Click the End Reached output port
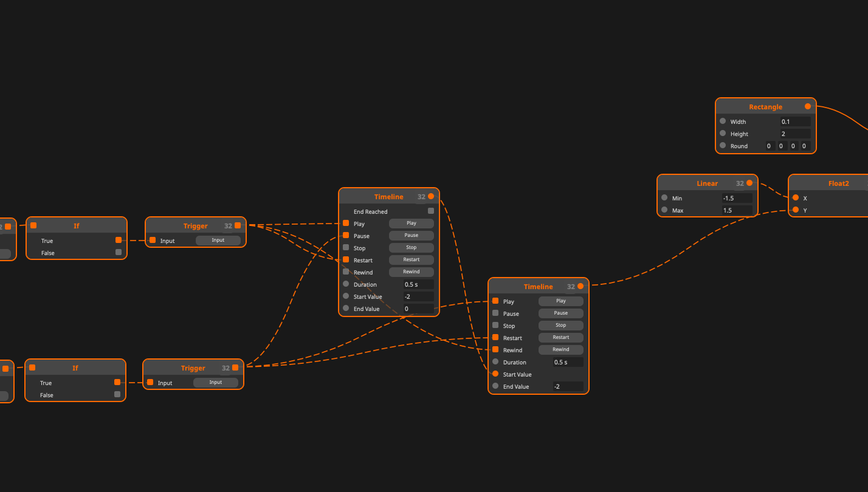Screen dimensions: 868x492 431,211
